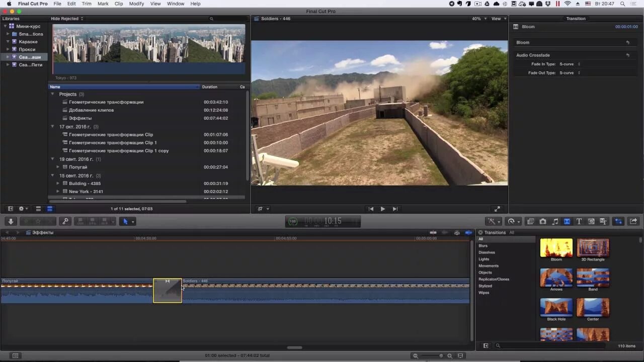Switch browser to list view
The image size is (644, 362).
point(50,209)
